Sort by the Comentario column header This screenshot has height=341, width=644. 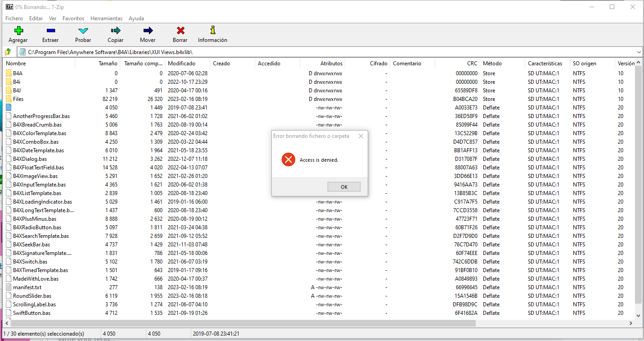[412, 64]
